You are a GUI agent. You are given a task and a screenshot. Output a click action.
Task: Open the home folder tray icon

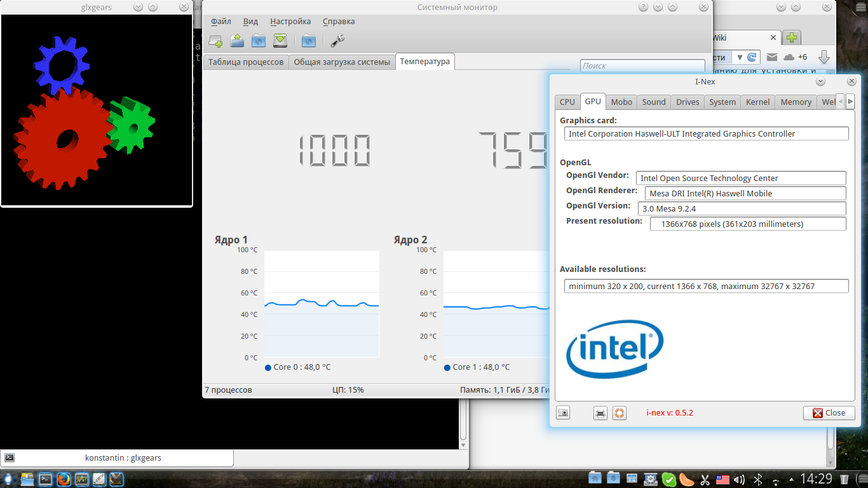[x=595, y=479]
